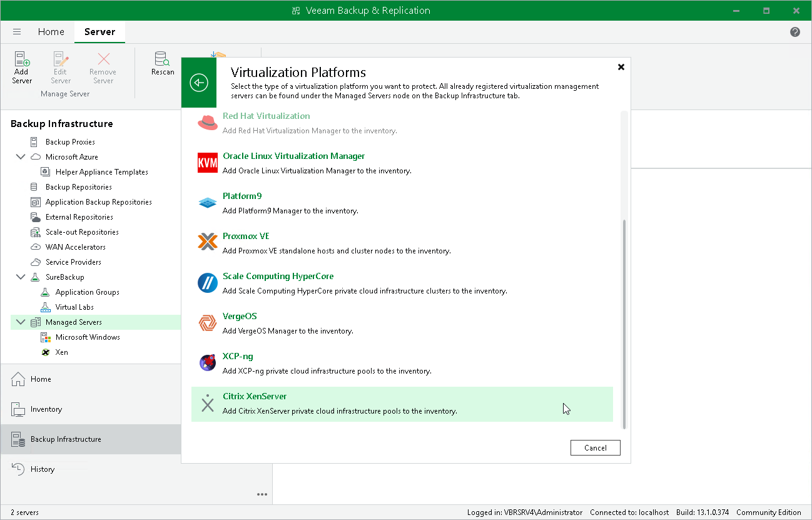Collapse the Microsoft Azure tree node

coord(21,157)
